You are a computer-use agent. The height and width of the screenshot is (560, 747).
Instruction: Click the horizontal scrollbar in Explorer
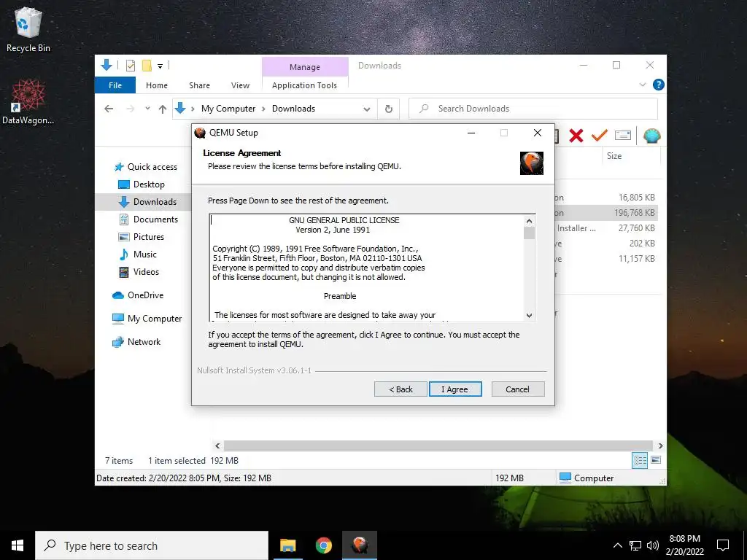coord(438,446)
